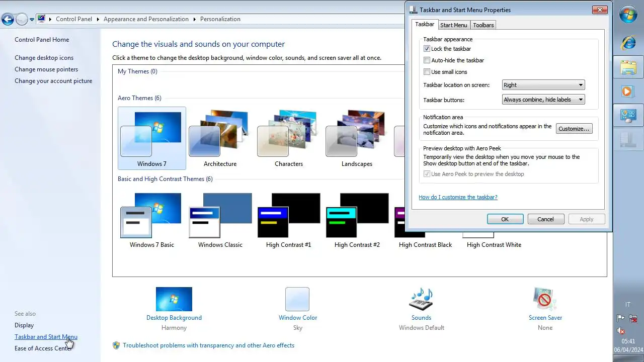Open Taskbar location on screen dropdown
Viewport: 644px width, 362px height.
543,85
